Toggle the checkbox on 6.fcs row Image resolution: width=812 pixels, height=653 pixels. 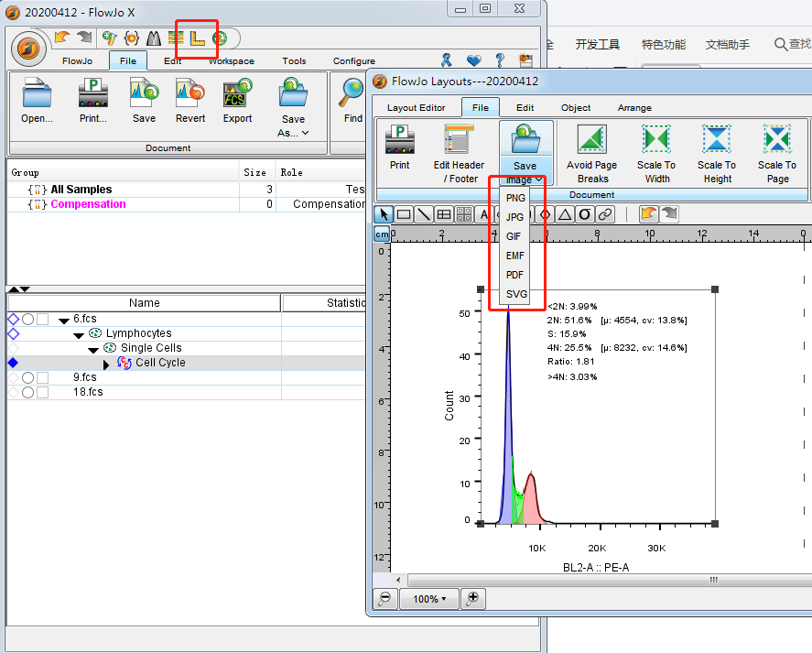(42, 320)
